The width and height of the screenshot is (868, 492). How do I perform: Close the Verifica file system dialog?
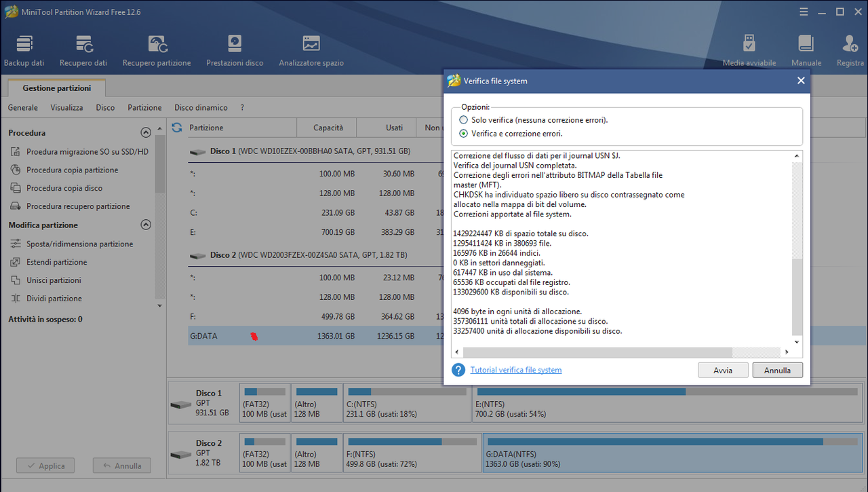tap(801, 81)
